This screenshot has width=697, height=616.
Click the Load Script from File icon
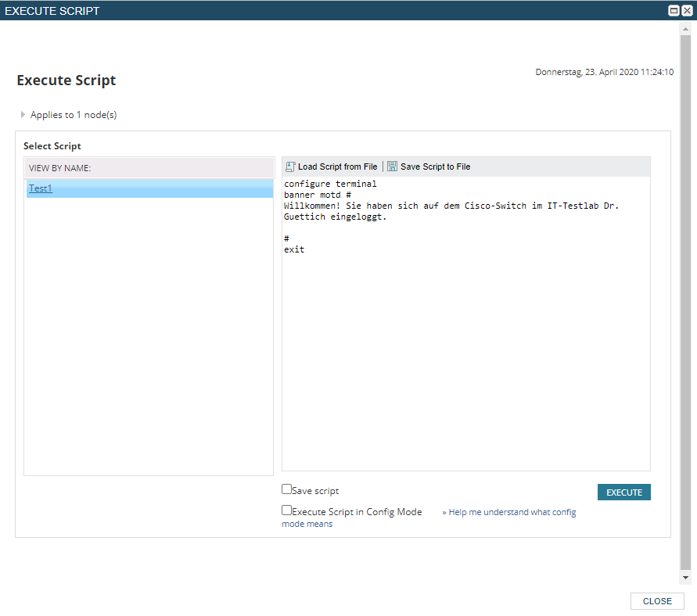click(290, 167)
